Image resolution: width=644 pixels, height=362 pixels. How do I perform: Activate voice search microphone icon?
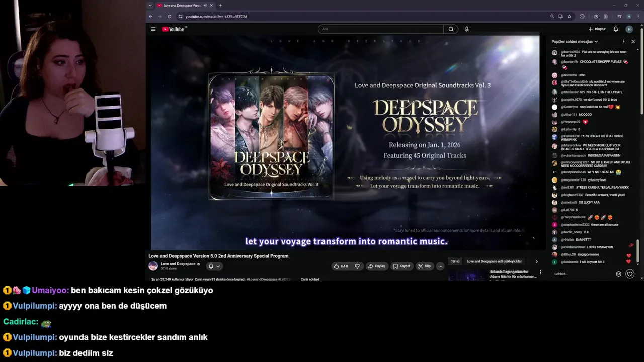[x=467, y=29]
